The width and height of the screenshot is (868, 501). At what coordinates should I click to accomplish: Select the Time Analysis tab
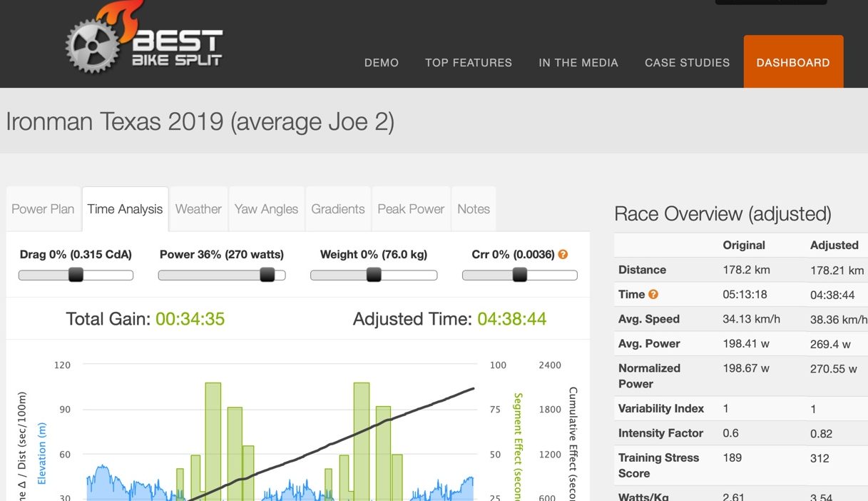click(x=125, y=209)
